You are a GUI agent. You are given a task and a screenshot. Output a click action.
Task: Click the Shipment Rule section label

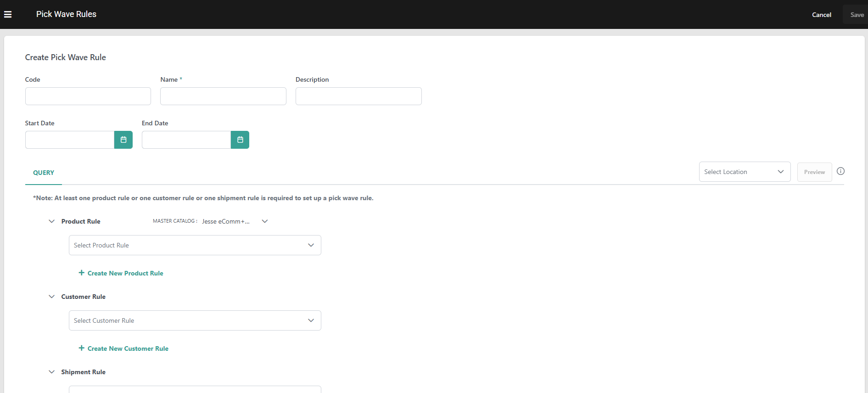(x=84, y=372)
